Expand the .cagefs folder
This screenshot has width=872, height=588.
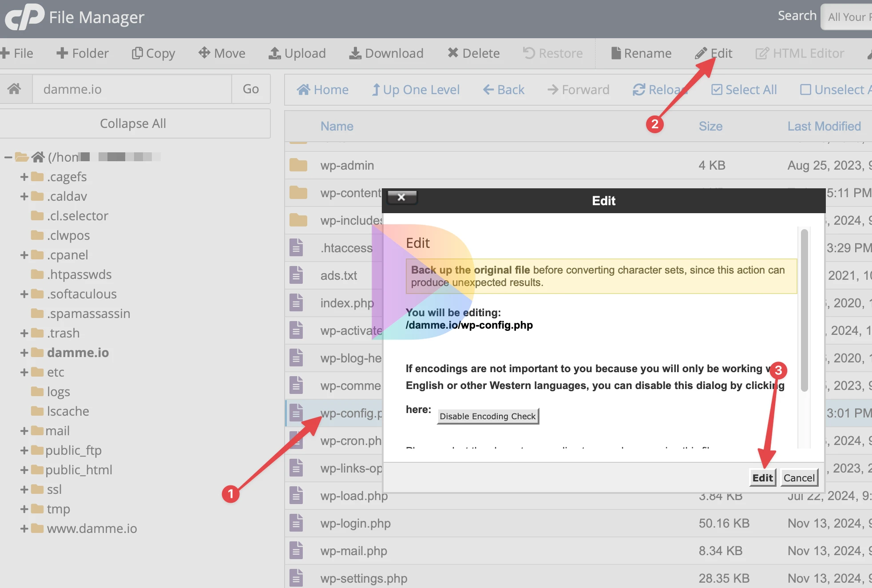[24, 177]
